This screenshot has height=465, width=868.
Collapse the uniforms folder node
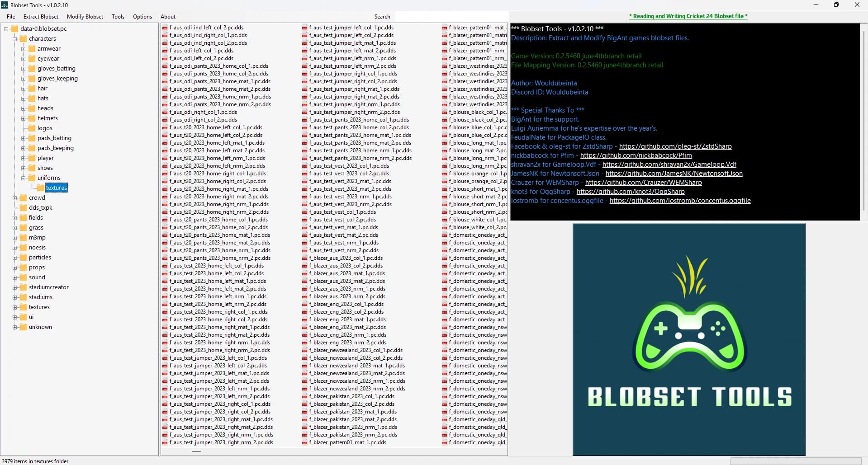[24, 178]
